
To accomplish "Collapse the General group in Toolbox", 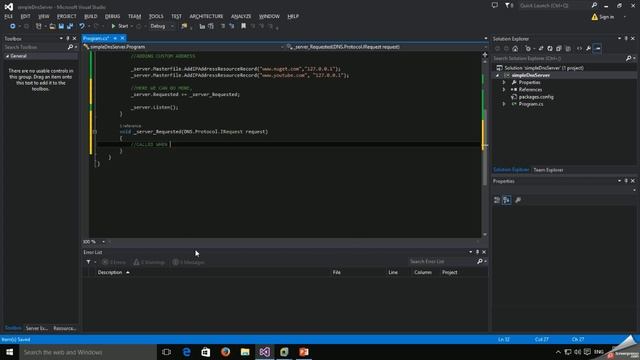I will (8, 56).
